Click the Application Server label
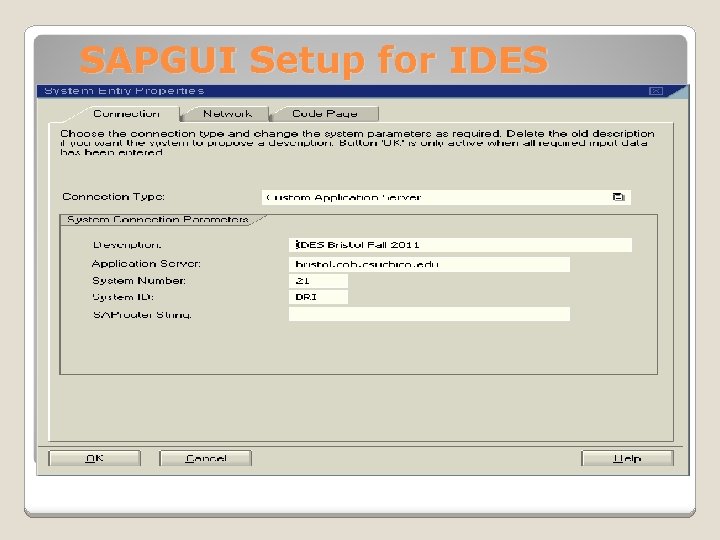 [146, 264]
